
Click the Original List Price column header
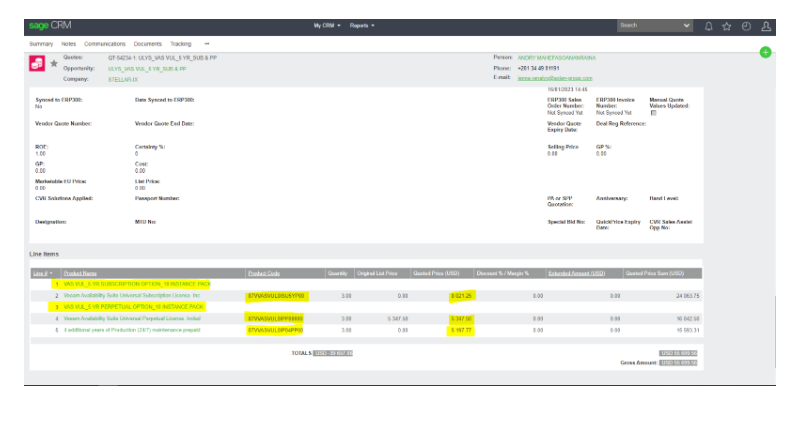(x=377, y=273)
